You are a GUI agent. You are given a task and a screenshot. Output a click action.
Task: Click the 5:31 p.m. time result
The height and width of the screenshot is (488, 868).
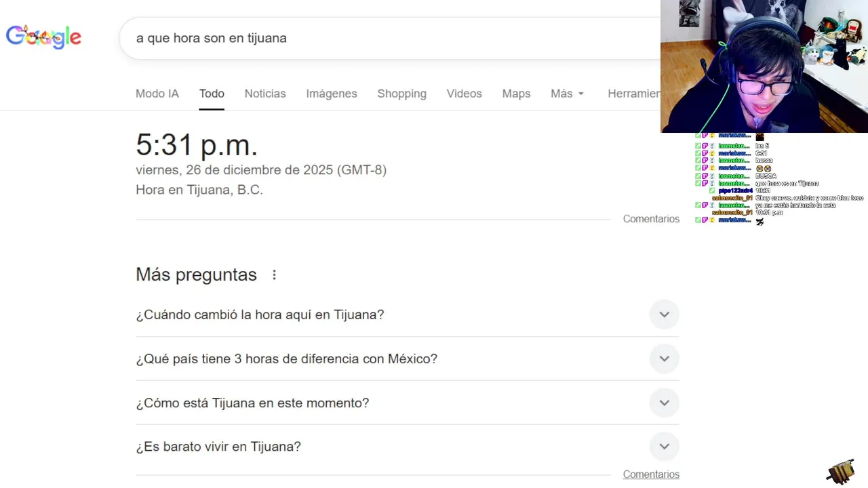click(197, 144)
